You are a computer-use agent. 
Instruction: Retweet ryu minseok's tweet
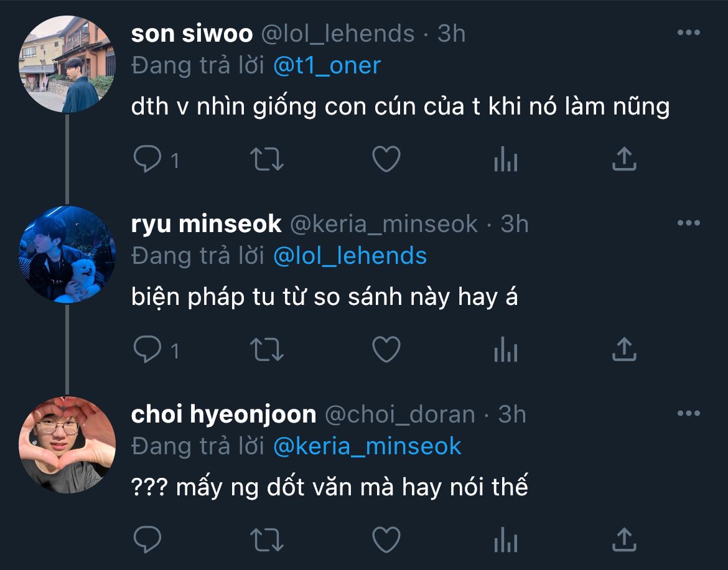[x=267, y=350]
